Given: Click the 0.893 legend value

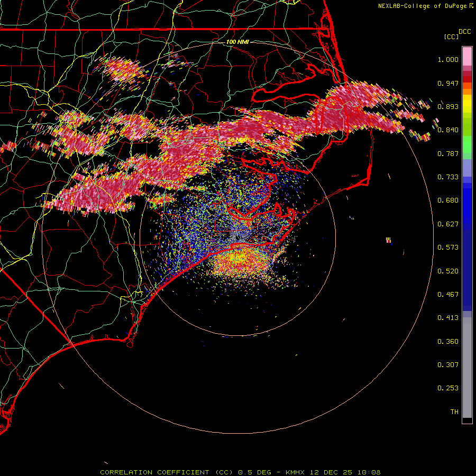Looking at the screenshot, I should coord(448,106).
